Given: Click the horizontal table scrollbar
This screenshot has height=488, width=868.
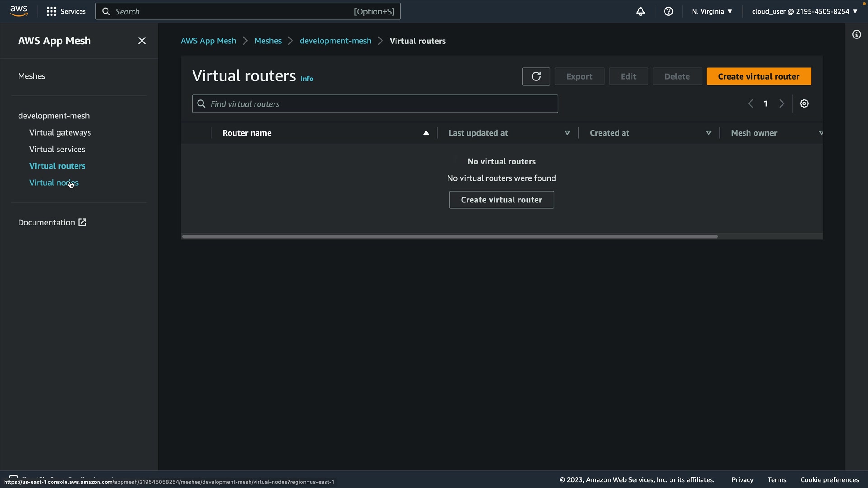Looking at the screenshot, I should pyautogui.click(x=450, y=236).
